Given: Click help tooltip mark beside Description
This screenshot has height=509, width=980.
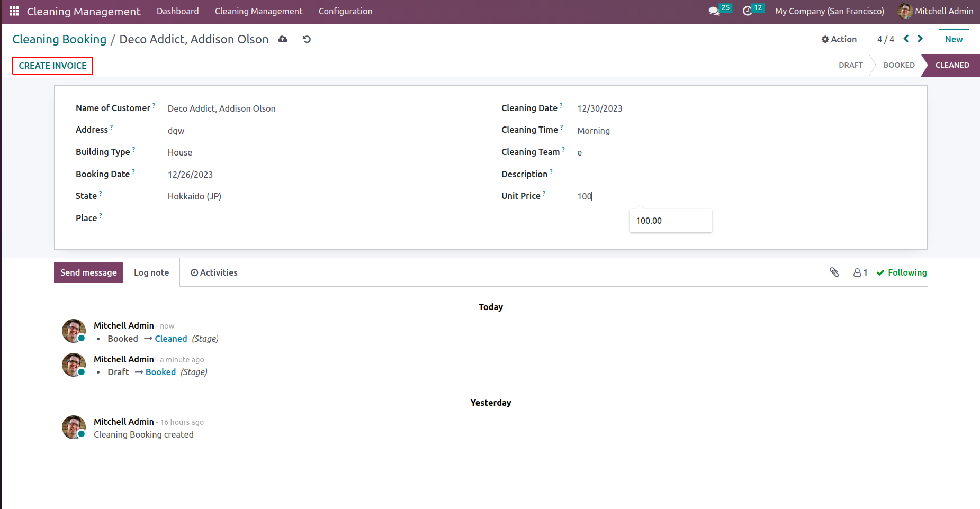Looking at the screenshot, I should [551, 171].
